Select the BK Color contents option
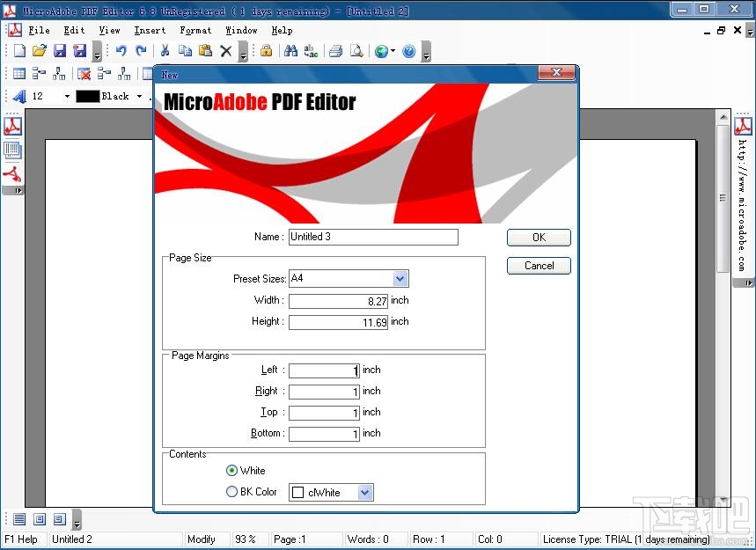This screenshot has width=756, height=550. tap(231, 492)
